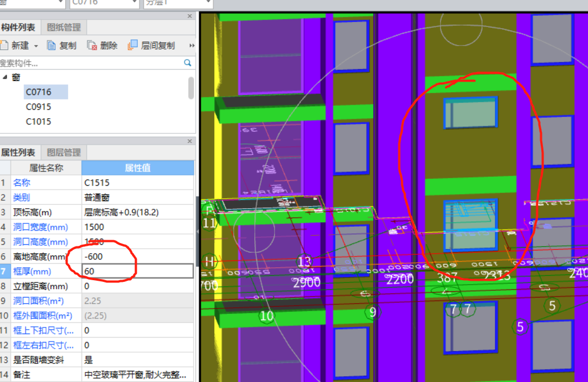
Task: Switch to the 构件列表 tab
Action: click(x=18, y=28)
